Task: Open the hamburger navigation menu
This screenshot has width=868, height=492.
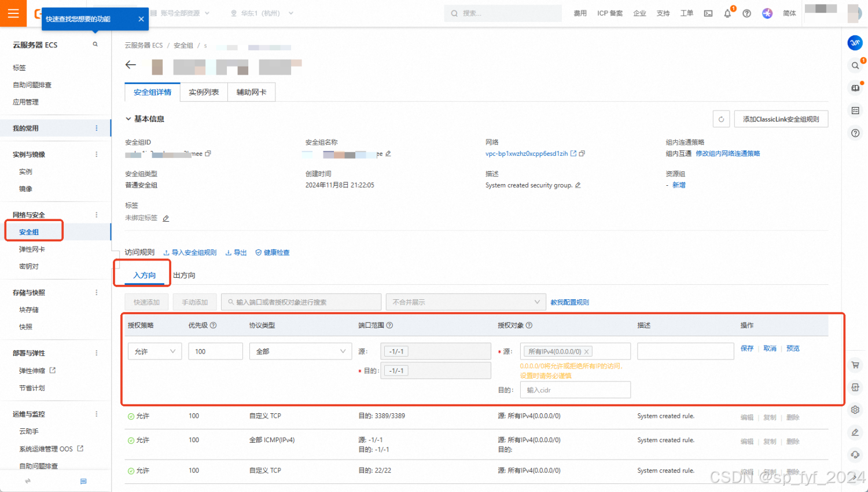Action: (13, 13)
